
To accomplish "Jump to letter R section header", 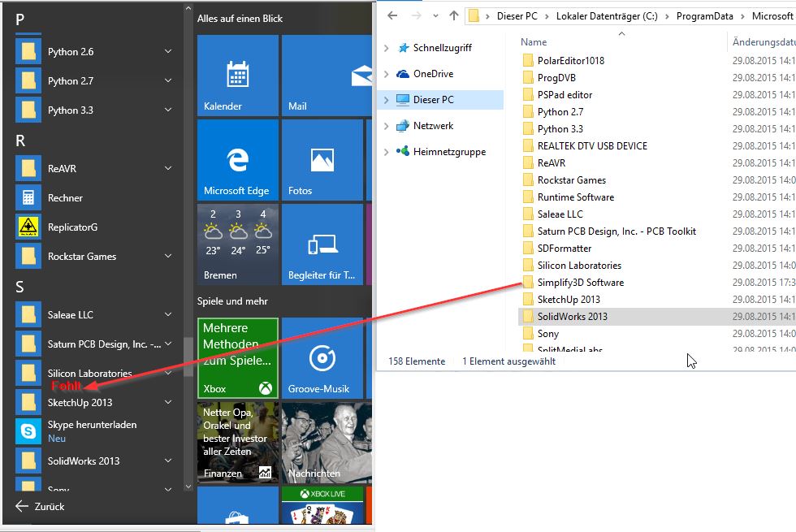I will tap(19, 141).
